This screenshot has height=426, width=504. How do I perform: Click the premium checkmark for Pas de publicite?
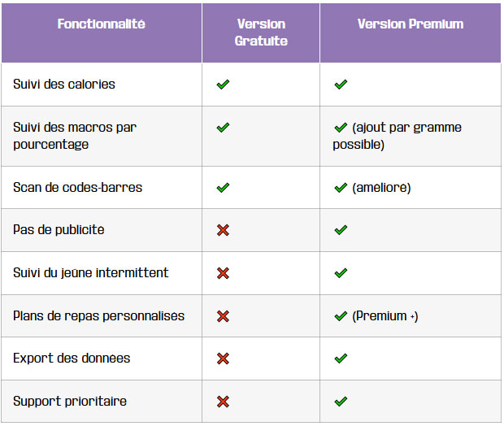[341, 230]
